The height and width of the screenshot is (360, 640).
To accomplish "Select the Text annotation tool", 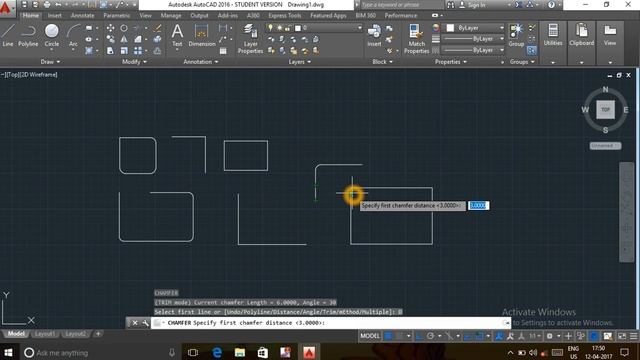I will [x=177, y=35].
